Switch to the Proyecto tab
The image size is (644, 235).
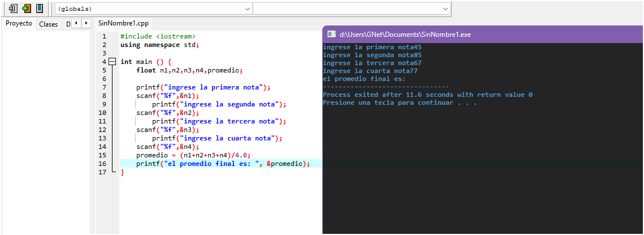point(19,24)
